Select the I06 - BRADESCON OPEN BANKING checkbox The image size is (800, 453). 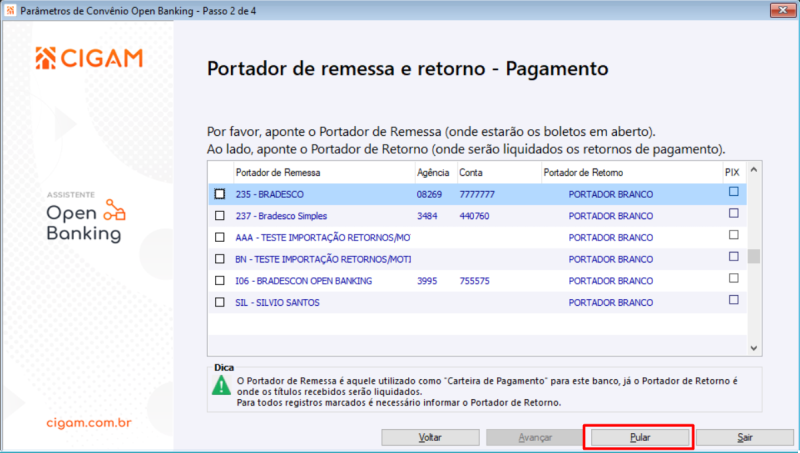[220, 281]
